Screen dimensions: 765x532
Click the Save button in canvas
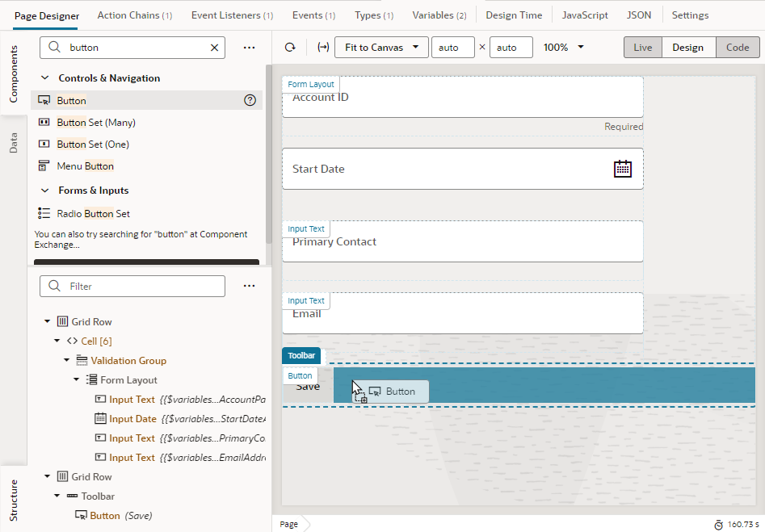[x=308, y=386]
